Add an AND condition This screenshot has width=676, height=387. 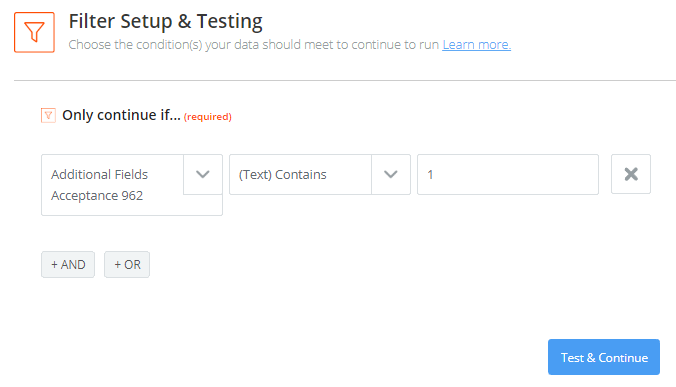click(x=68, y=265)
